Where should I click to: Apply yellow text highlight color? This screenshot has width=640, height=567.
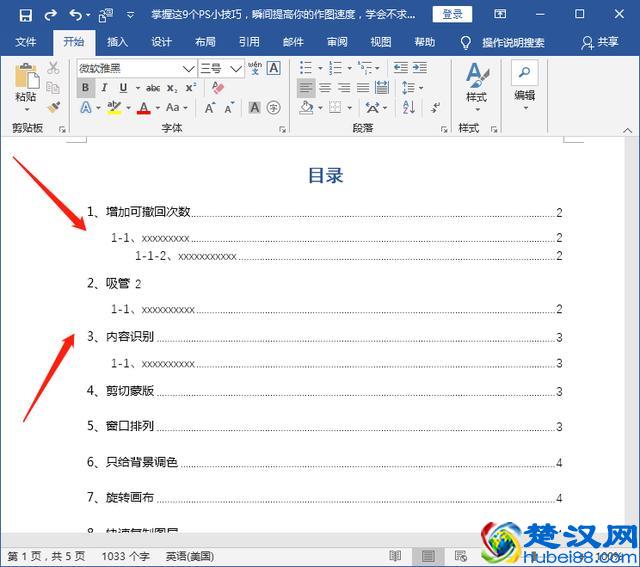(x=114, y=108)
